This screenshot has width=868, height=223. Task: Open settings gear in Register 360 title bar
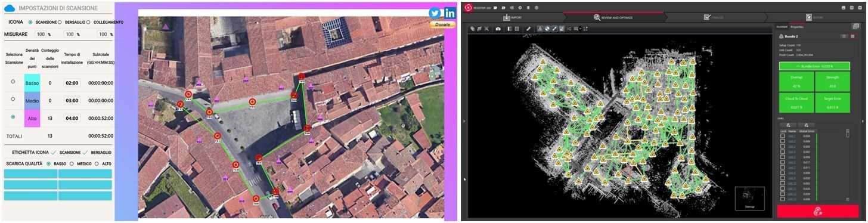[x=520, y=8]
